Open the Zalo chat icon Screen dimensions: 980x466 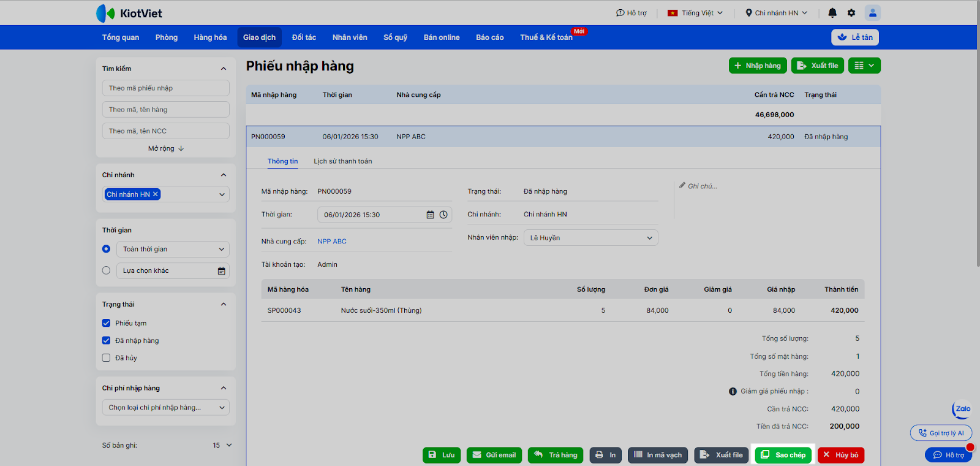click(x=962, y=409)
